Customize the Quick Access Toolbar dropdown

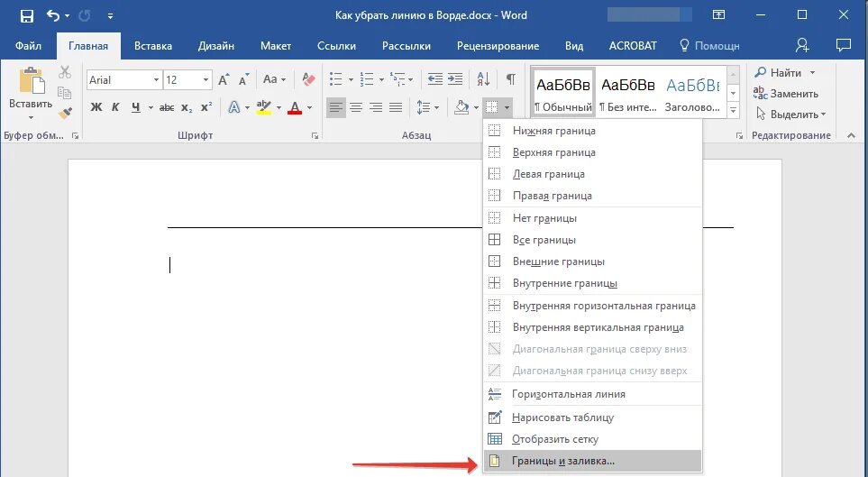pyautogui.click(x=110, y=16)
